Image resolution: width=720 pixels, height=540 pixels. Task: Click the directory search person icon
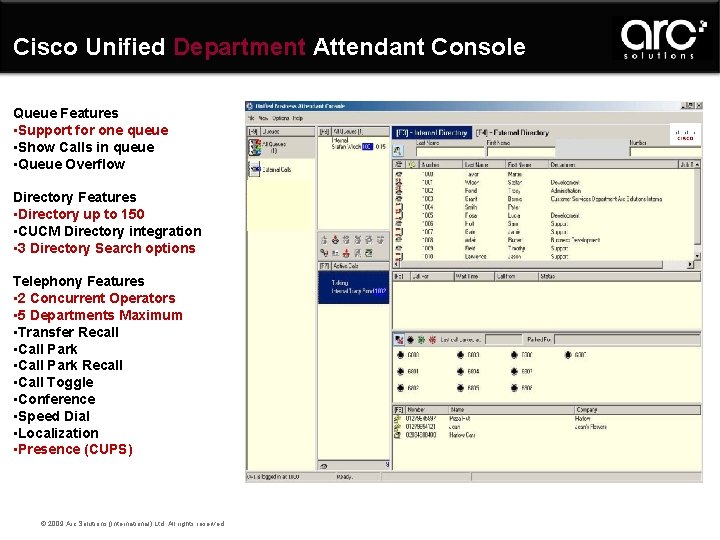point(398,151)
